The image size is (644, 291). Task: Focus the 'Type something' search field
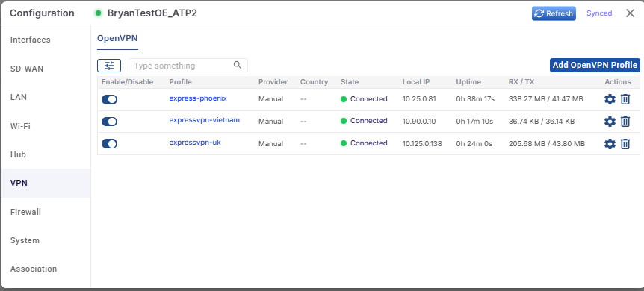[x=188, y=65]
